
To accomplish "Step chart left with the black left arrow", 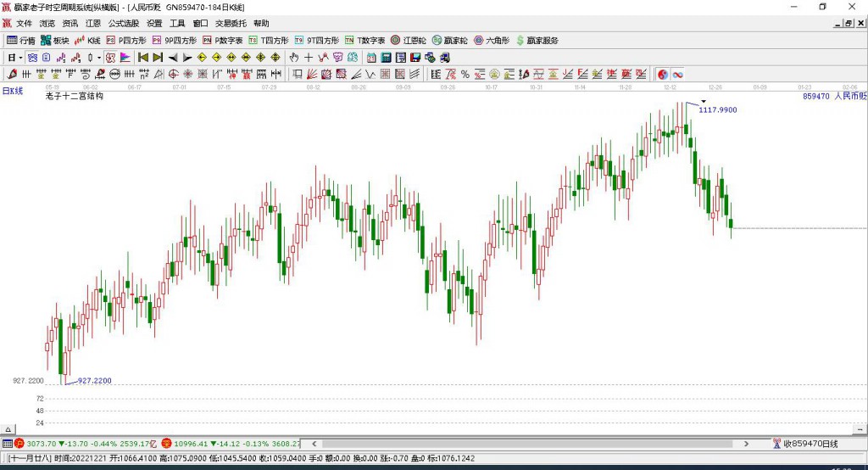I will [173, 57].
